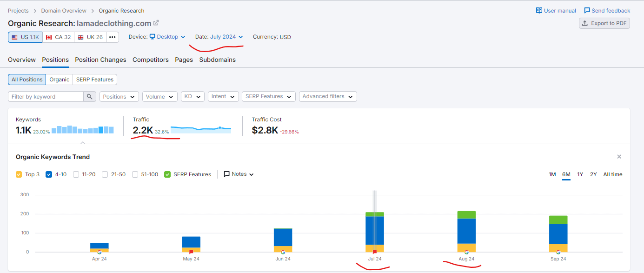Click the Filter by keyword input field
The height and width of the screenshot is (273, 644).
46,97
